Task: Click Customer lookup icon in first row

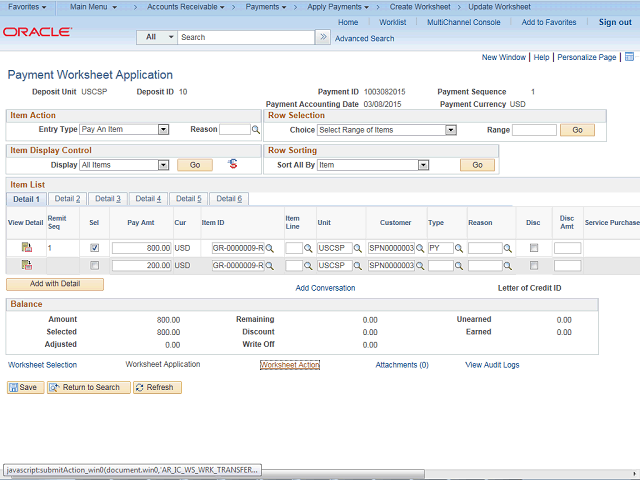Action: [421, 248]
